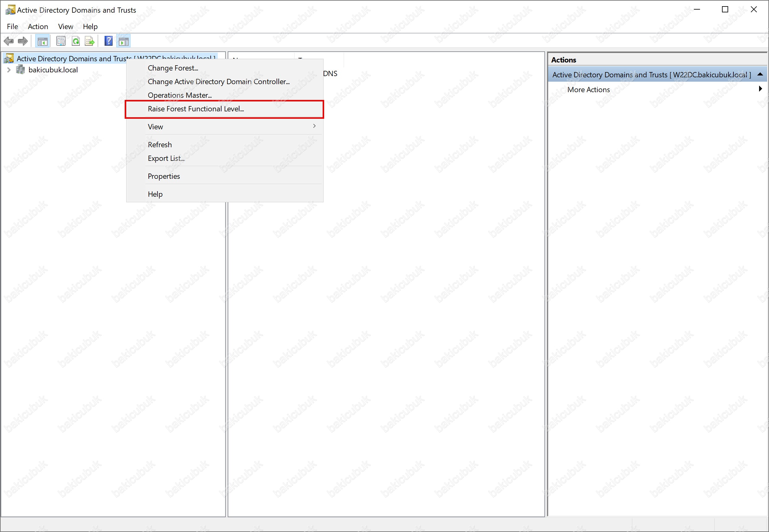Click the Forward arrow toolbar icon
The height and width of the screenshot is (532, 769).
23,41
